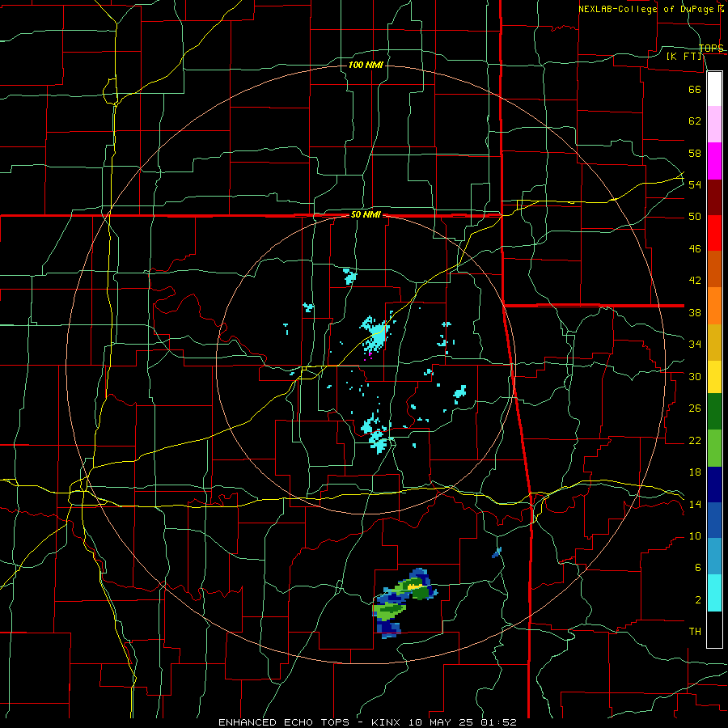Click the medium blue legend swatch

point(714,520)
